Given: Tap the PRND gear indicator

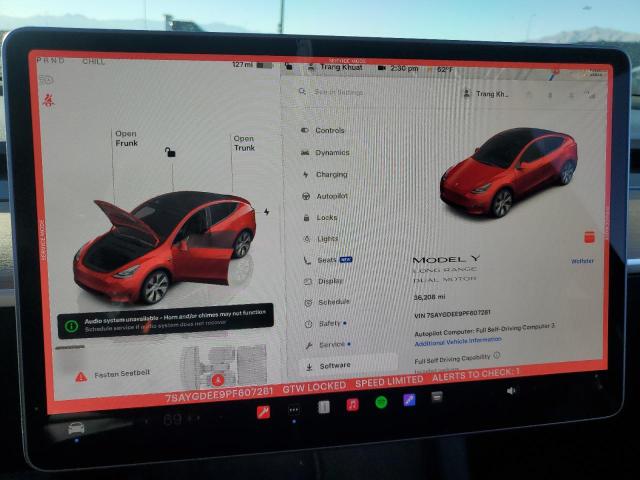Looking at the screenshot, I should pos(50,60).
